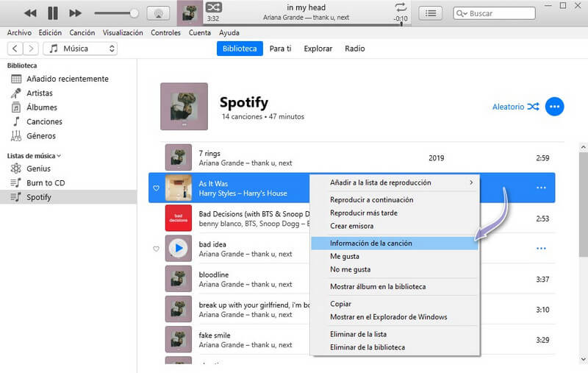Choose Eliminar de la lista
Image resolution: width=588 pixels, height=373 pixels.
[x=395, y=334]
